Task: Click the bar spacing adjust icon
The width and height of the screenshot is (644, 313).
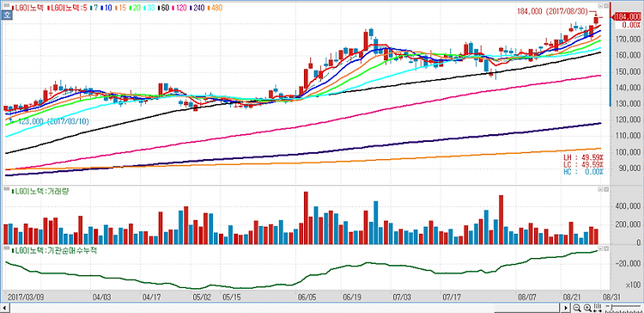Action: [598, 308]
